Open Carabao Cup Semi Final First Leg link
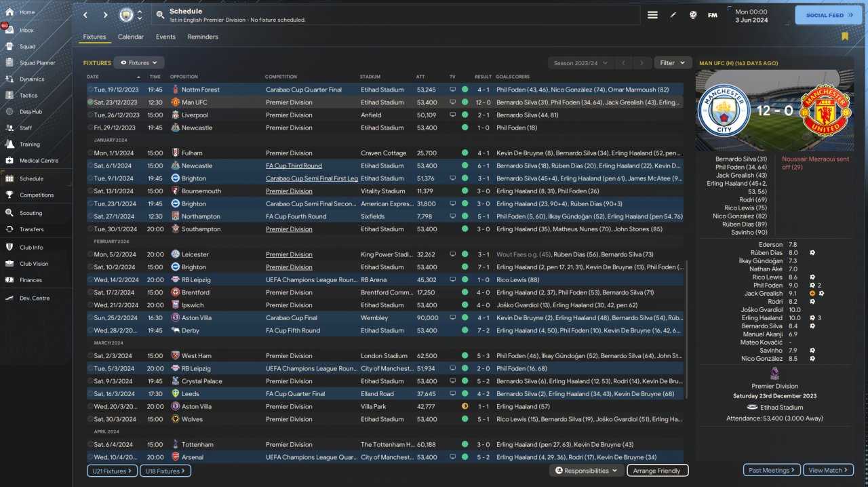Viewport: 868px width, 487px height. click(311, 178)
